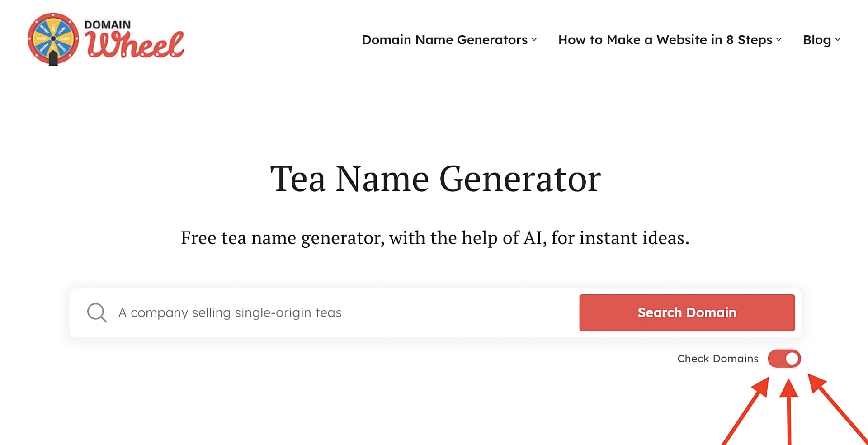Click the Check Domains label
The width and height of the screenshot is (868, 445).
(x=718, y=358)
